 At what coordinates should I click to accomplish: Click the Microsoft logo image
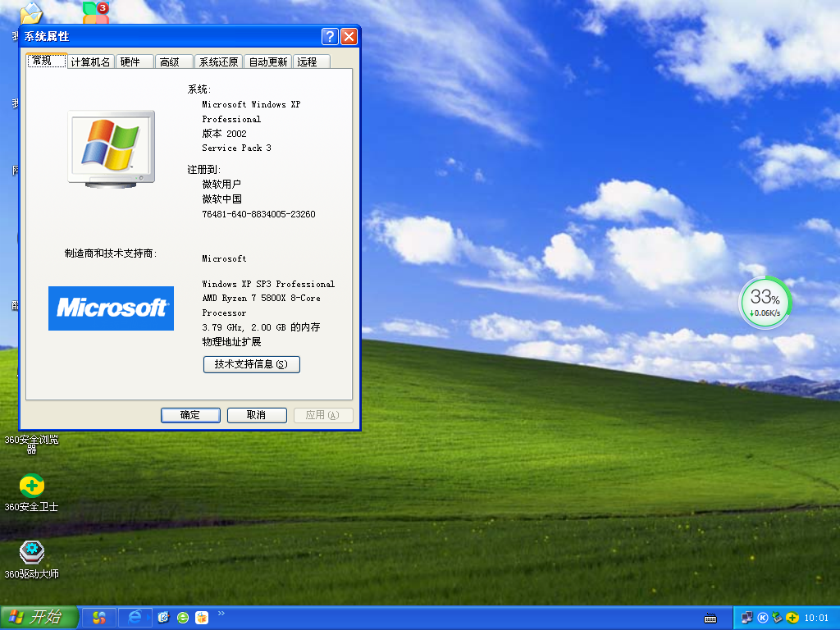(x=111, y=308)
